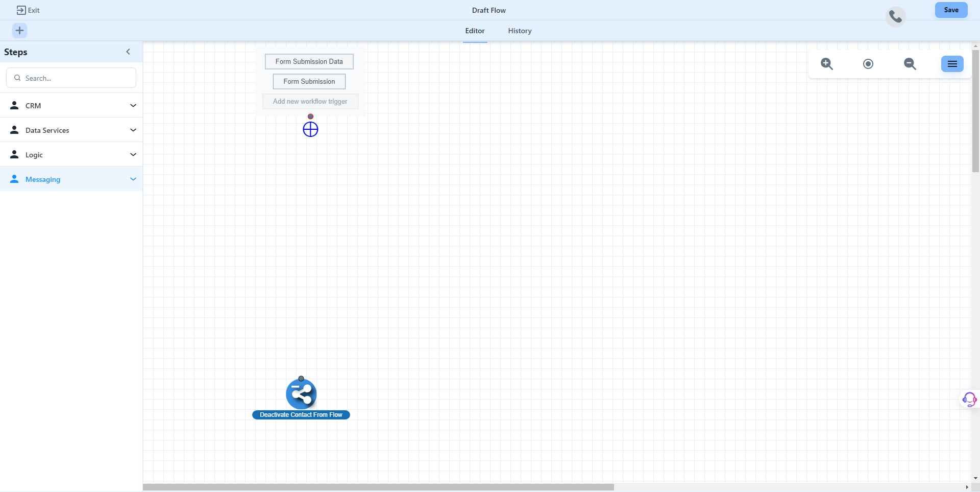This screenshot has height=492, width=980.
Task: Open the support headset widget
Action: pos(969,399)
